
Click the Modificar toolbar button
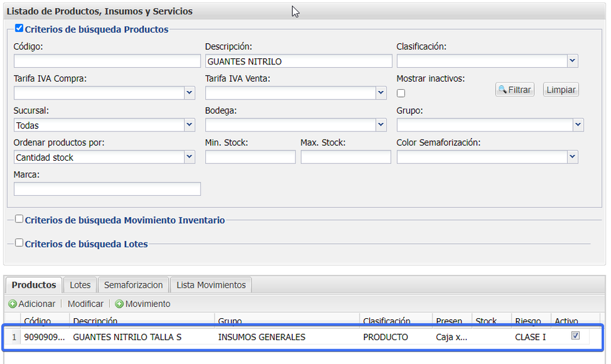click(86, 304)
